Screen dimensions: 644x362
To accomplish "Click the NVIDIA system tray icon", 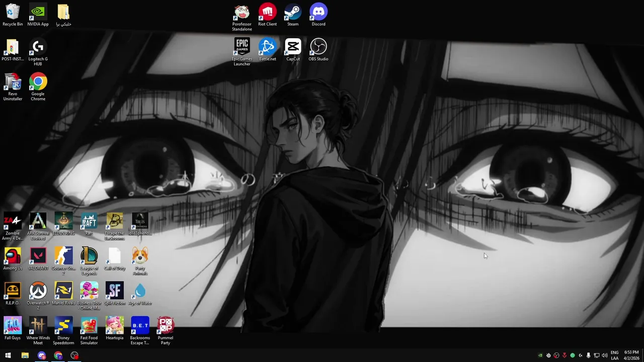I will coord(540,355).
